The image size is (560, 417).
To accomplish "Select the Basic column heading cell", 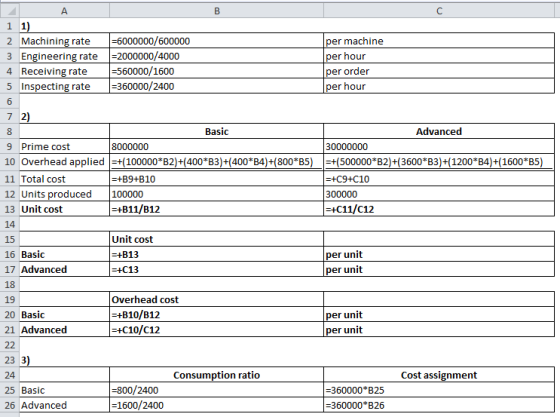I will tap(216, 131).
